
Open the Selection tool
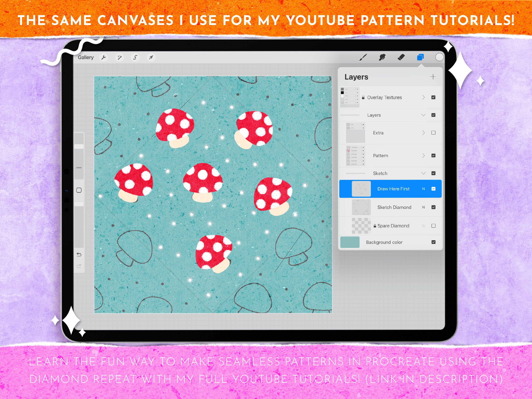[135, 58]
